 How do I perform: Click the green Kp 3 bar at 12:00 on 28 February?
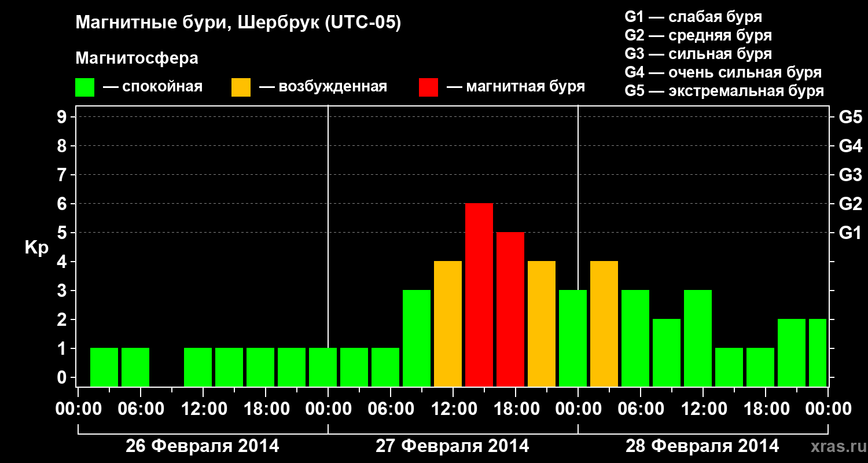698,339
